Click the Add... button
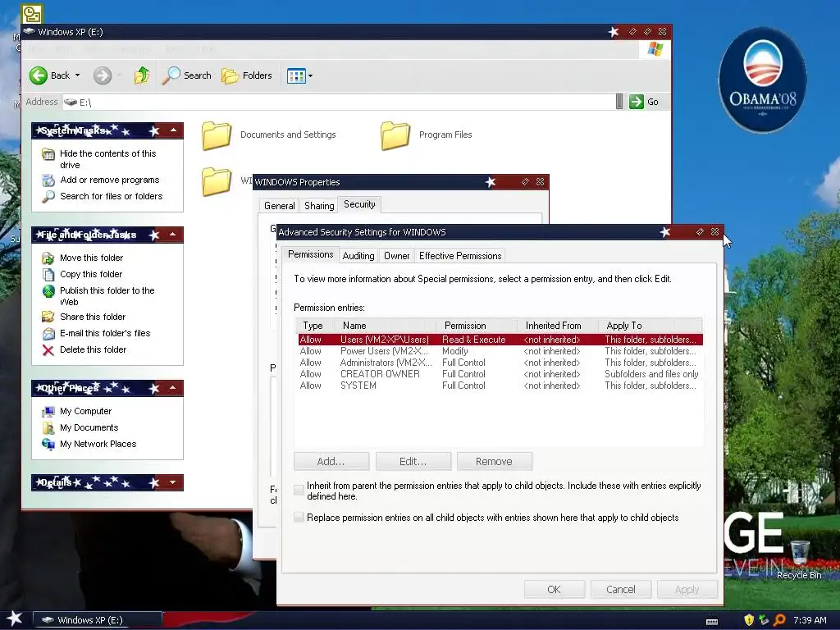This screenshot has height=630, width=840. tap(331, 461)
